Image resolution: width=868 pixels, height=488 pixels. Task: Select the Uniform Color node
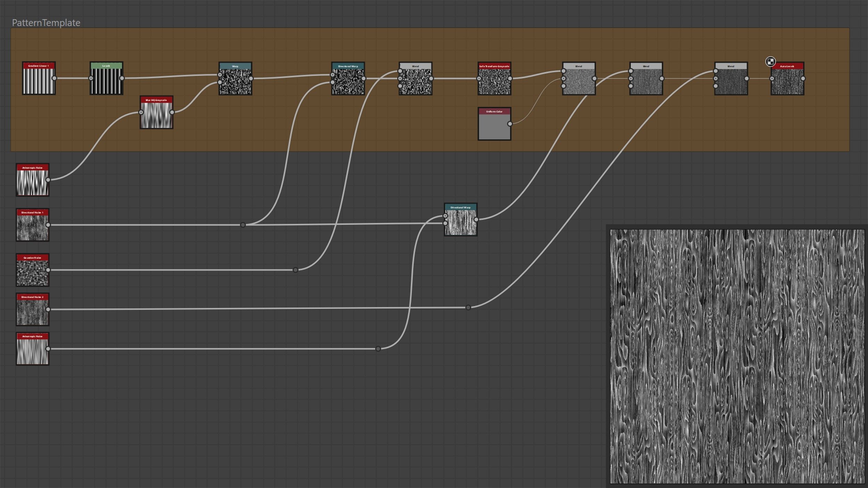click(x=495, y=112)
